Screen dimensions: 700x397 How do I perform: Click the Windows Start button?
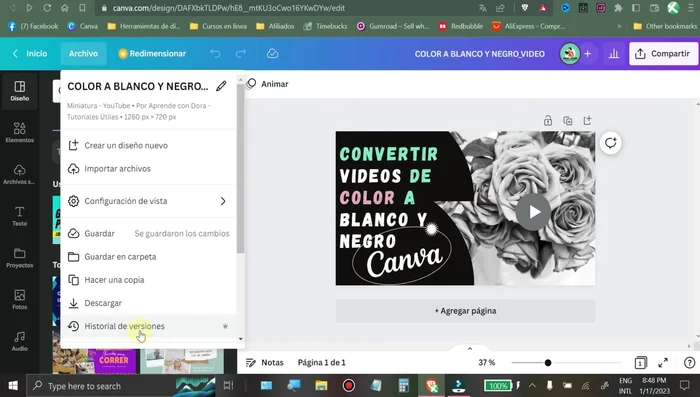[x=12, y=385]
